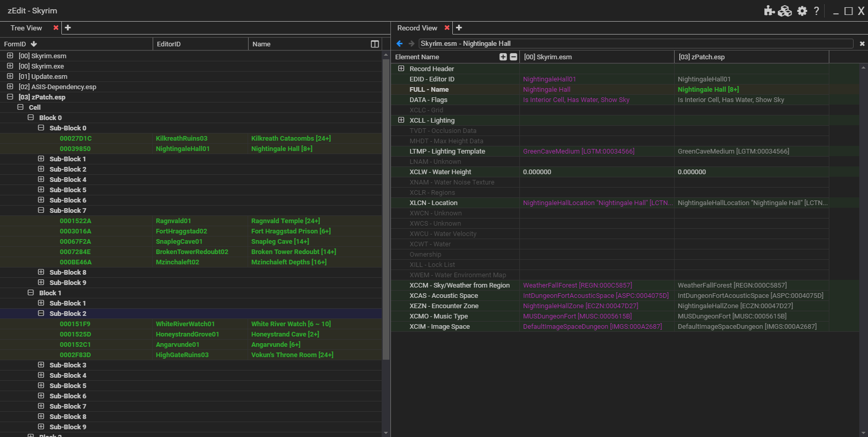This screenshot has width=868, height=437.
Task: Close the Tree View tab
Action: point(56,28)
